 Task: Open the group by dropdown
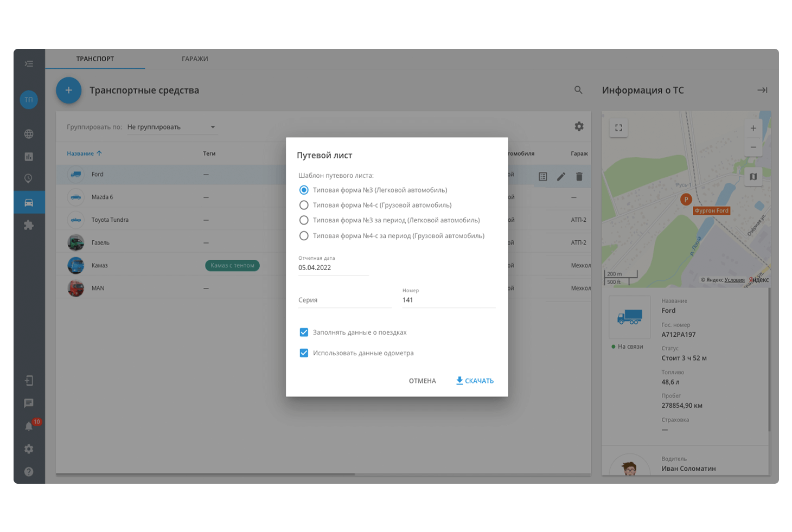coord(171,127)
